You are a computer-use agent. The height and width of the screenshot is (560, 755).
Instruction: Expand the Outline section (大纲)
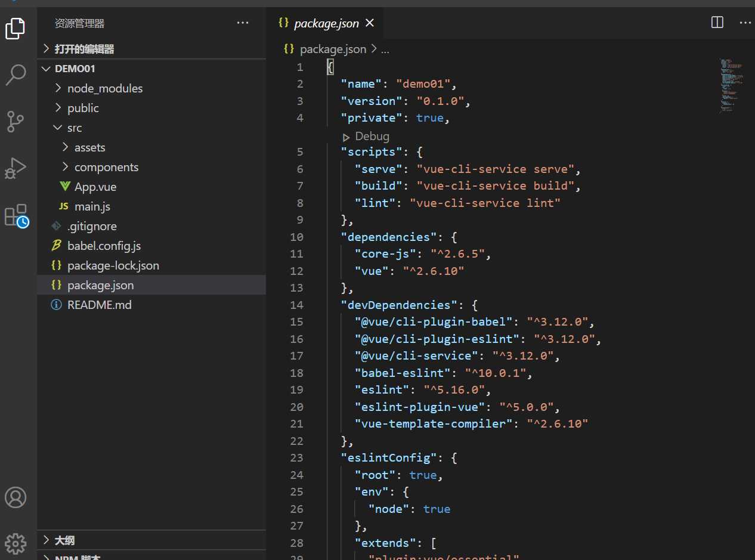(151, 540)
